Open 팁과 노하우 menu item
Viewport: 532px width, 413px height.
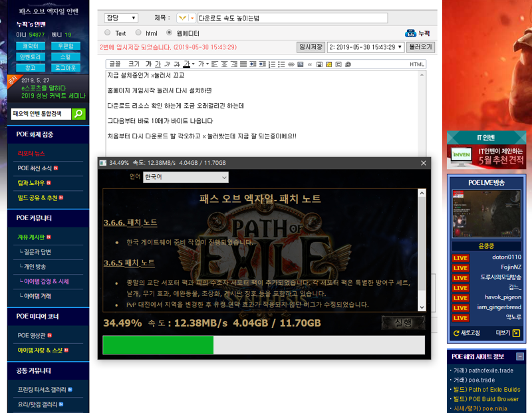coord(31,183)
